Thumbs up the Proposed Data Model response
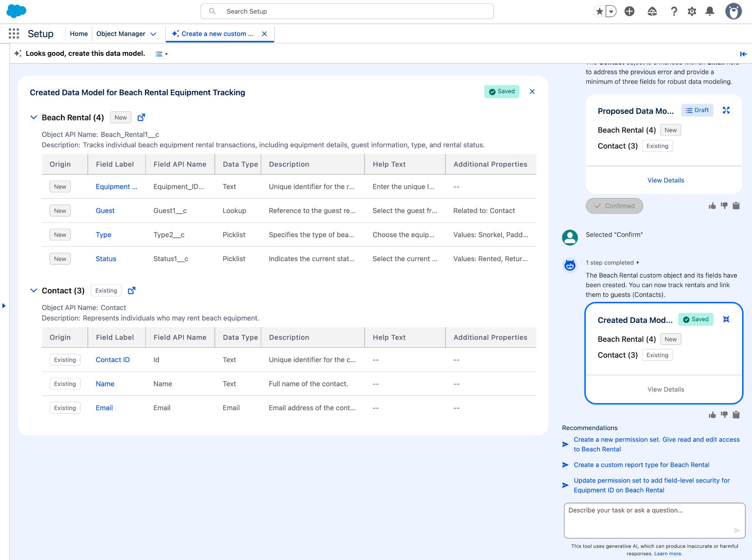Viewport: 752px width, 560px height. [712, 206]
